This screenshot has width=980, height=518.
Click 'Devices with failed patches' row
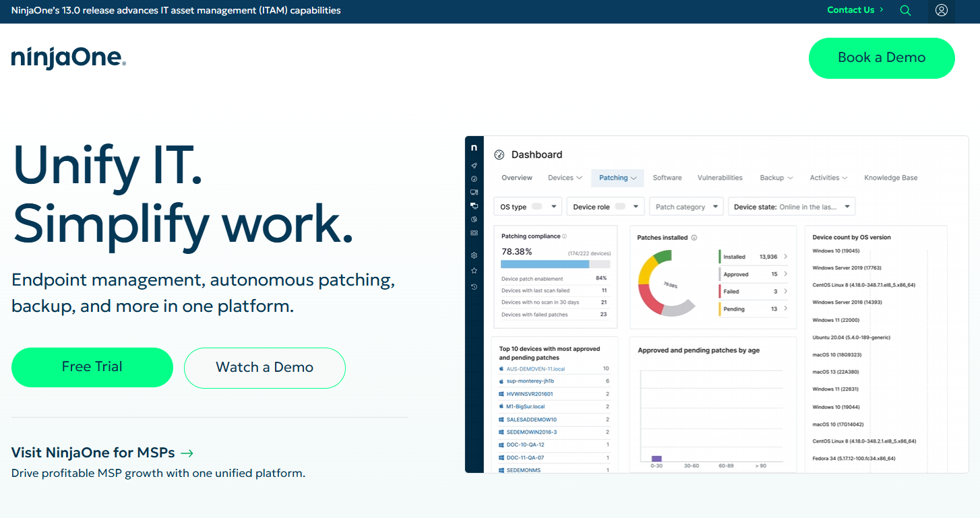coord(554,315)
